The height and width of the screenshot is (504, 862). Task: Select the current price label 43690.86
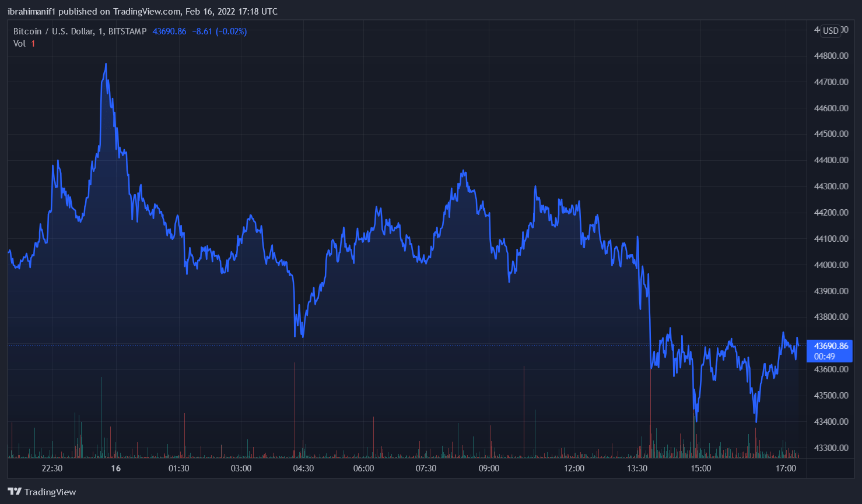[831, 346]
